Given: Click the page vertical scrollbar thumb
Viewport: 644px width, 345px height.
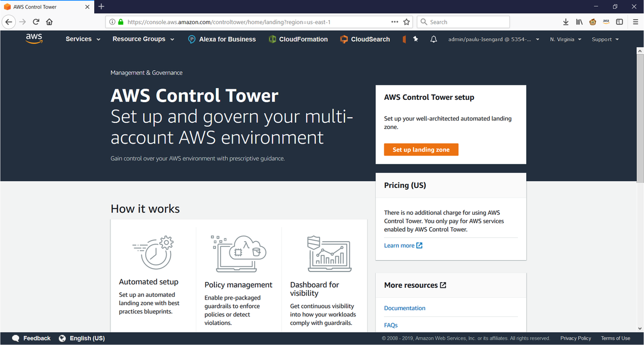Looking at the screenshot, I should [x=640, y=118].
